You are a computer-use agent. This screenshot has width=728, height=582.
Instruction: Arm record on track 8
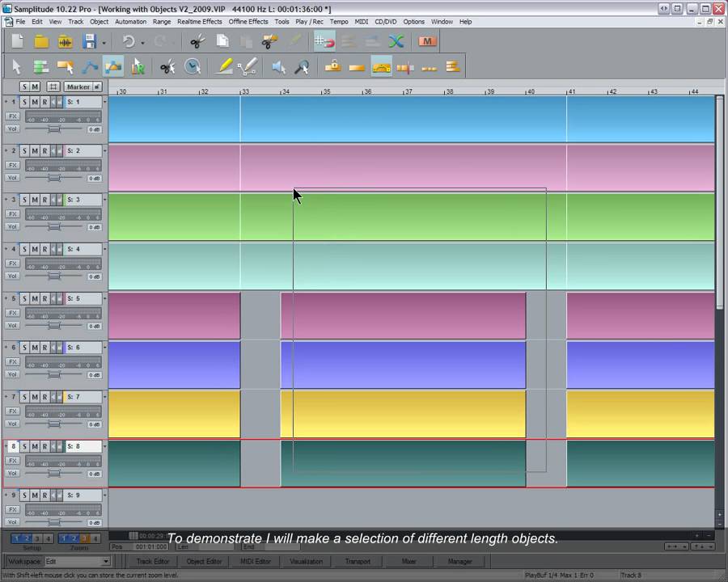[x=44, y=446]
